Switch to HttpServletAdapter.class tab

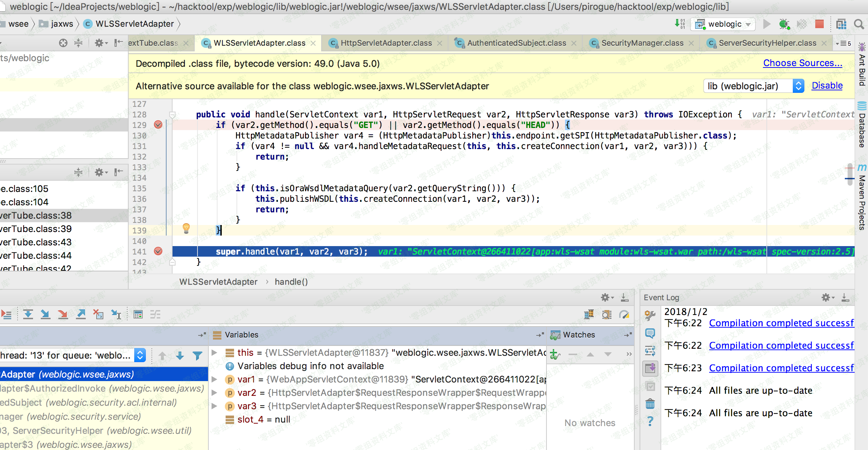click(386, 43)
